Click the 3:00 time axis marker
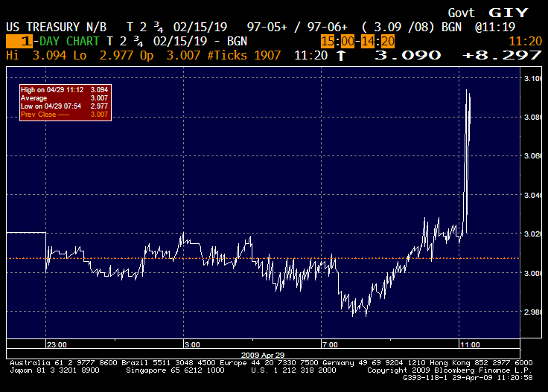Image resolution: width=548 pixels, height=392 pixels. point(192,345)
